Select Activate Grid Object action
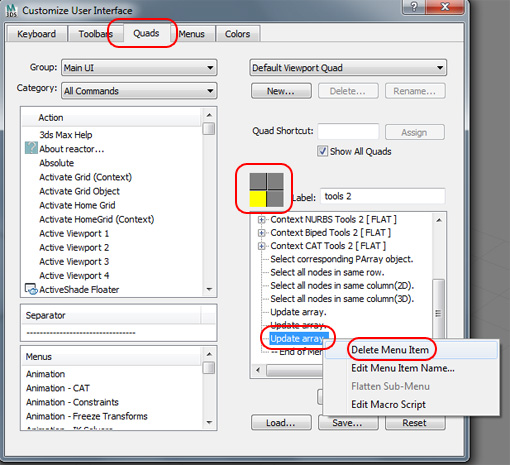Screen dimensions: 510x465 click(x=79, y=191)
